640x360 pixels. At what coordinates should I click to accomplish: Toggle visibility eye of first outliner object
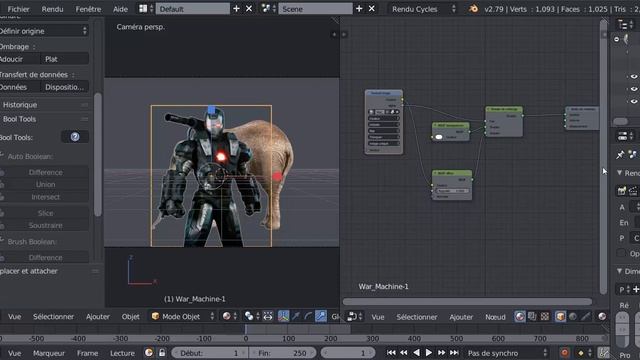(x=633, y=77)
